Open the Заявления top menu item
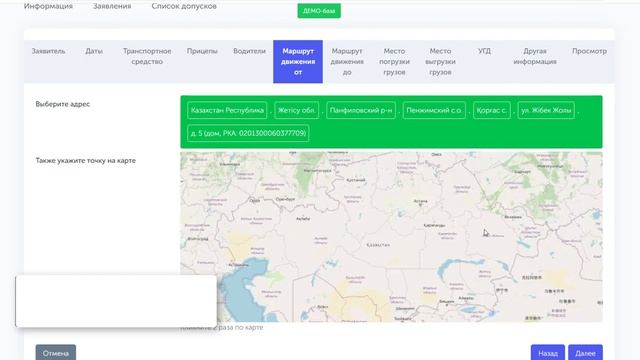The image size is (640, 360). click(x=112, y=6)
